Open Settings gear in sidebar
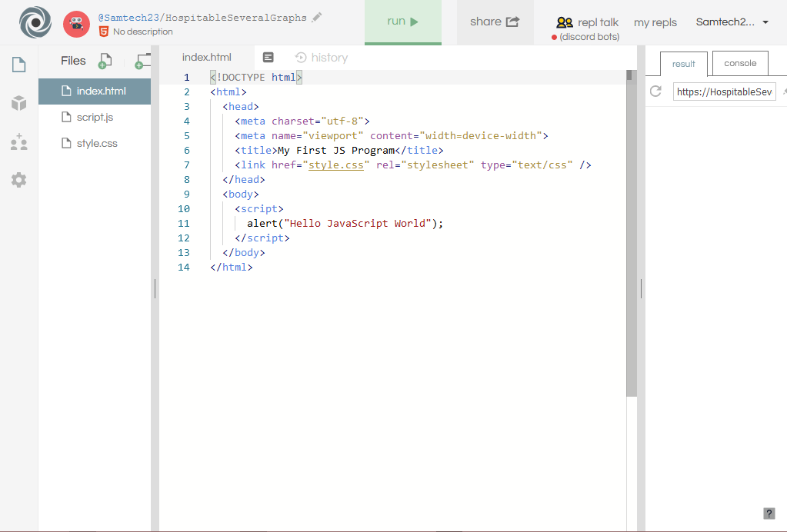The image size is (787, 532). point(19,180)
